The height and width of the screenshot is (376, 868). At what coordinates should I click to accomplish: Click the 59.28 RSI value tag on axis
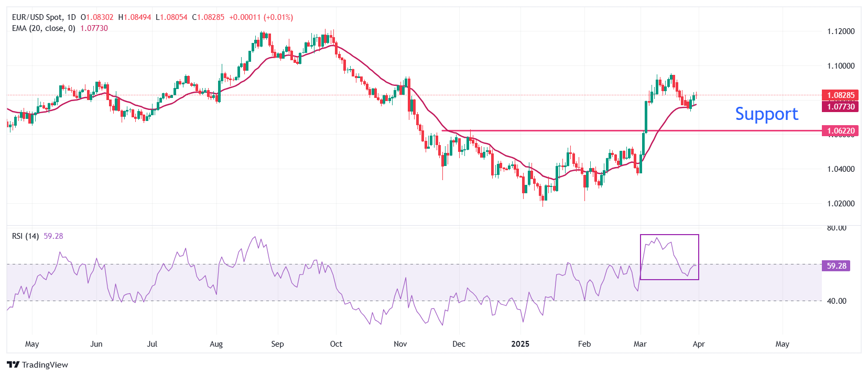[x=836, y=266]
